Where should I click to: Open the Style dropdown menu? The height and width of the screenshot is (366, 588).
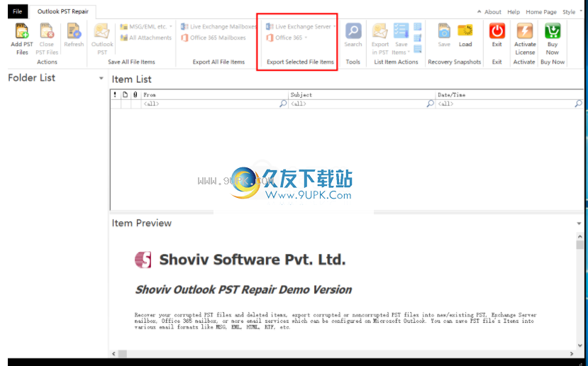click(572, 12)
